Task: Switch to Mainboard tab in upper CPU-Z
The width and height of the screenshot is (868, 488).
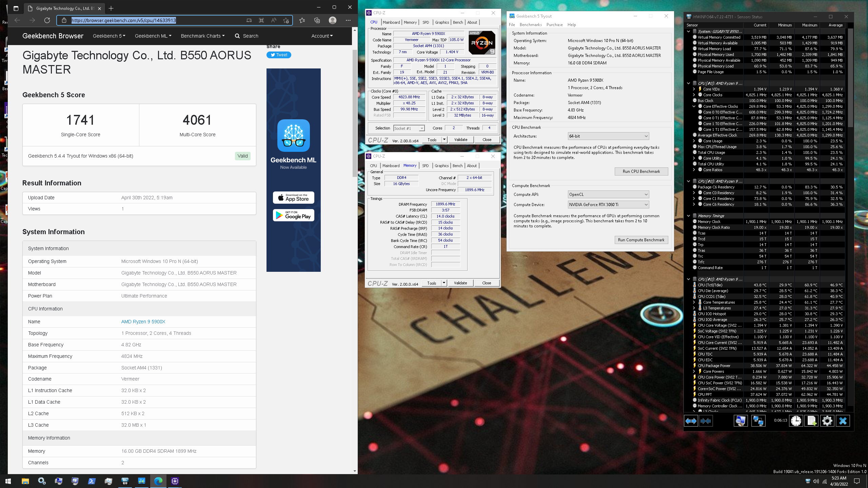Action: (391, 22)
